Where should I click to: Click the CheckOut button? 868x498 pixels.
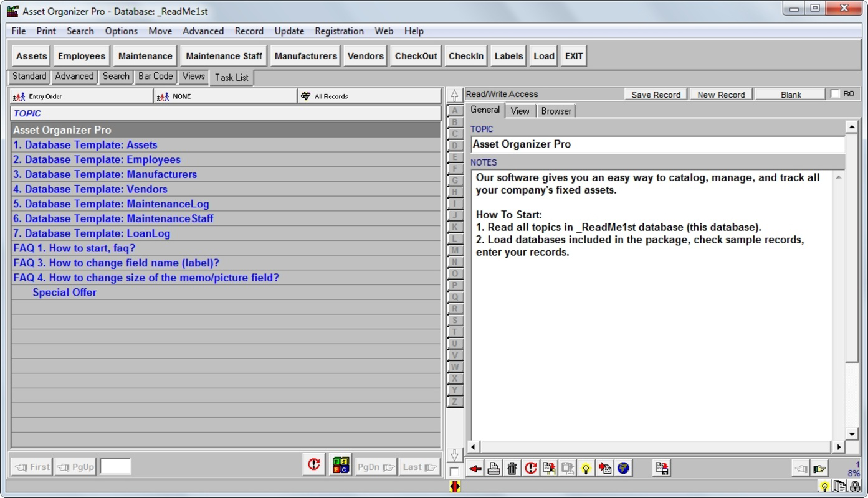pos(416,56)
